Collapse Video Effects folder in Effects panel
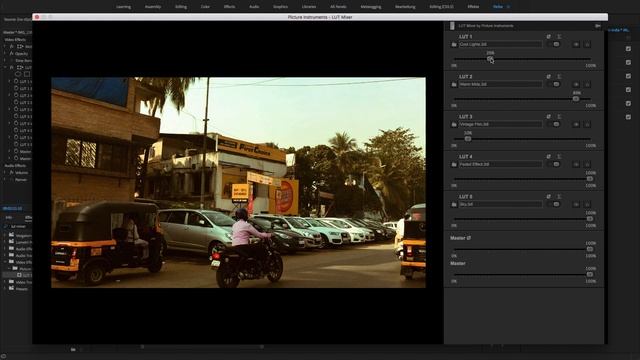Viewport: 640px width, 360px height. [5, 262]
